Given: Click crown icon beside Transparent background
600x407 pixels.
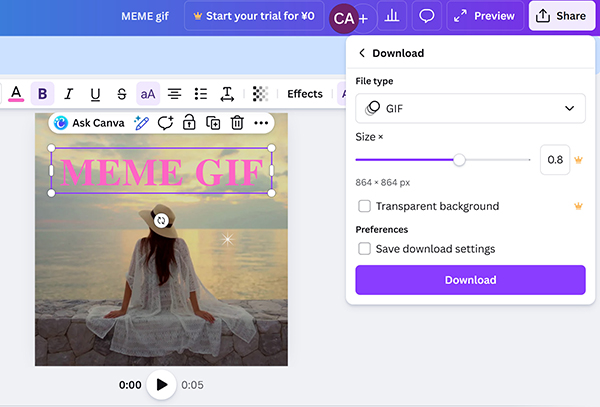Looking at the screenshot, I should (x=578, y=206).
